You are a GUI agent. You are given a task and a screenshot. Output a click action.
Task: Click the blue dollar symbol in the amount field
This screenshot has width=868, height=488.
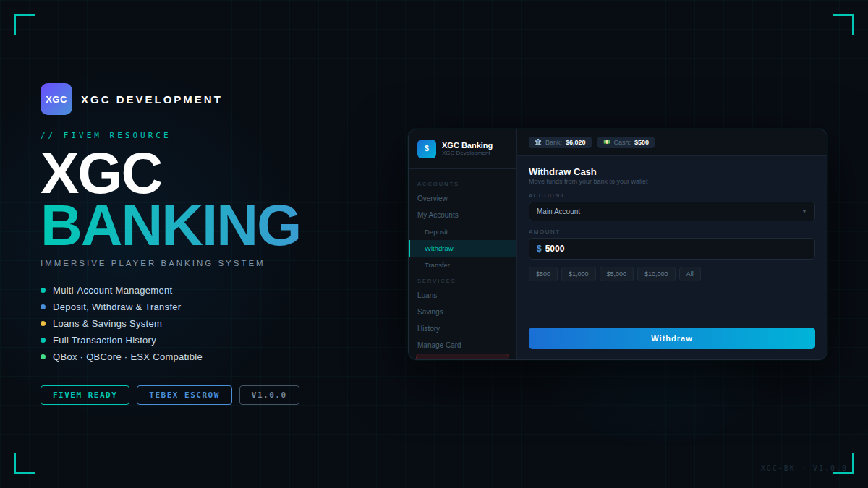pyautogui.click(x=539, y=249)
